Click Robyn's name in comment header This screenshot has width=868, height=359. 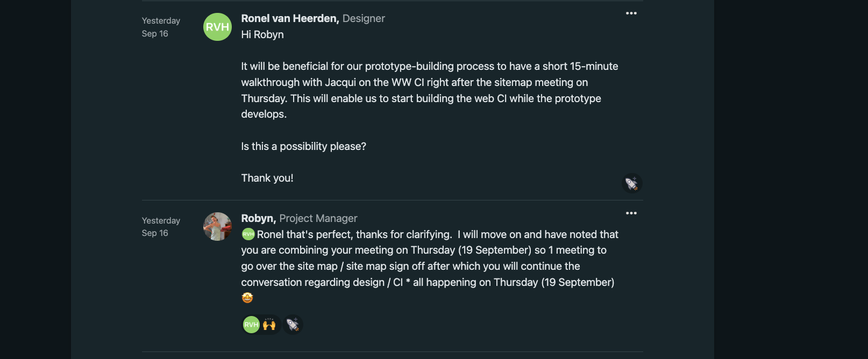(258, 218)
